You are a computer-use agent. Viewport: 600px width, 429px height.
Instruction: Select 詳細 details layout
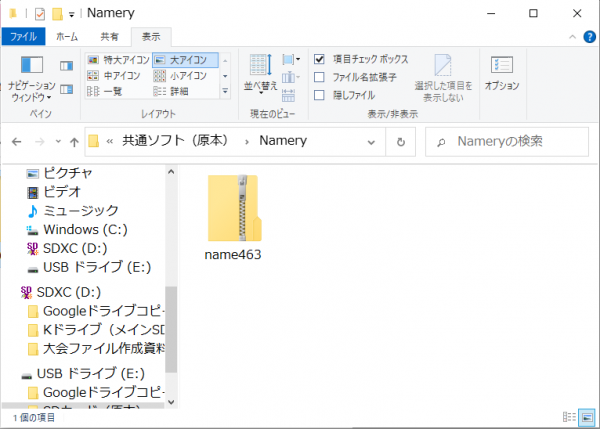coord(171,91)
